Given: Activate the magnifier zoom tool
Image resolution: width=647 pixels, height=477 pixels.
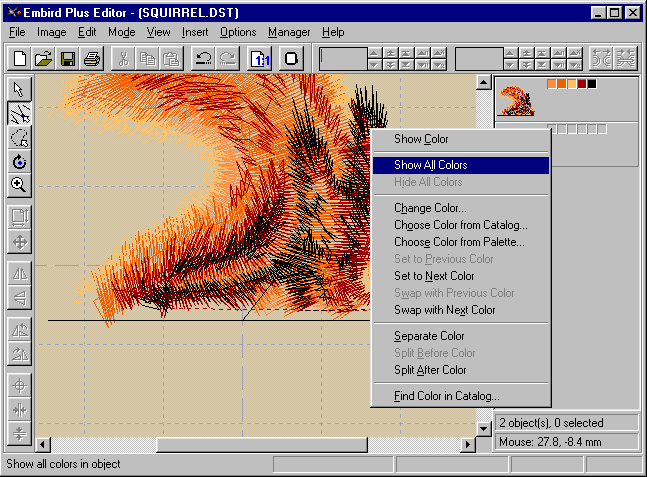Looking at the screenshot, I should pos(19,185).
